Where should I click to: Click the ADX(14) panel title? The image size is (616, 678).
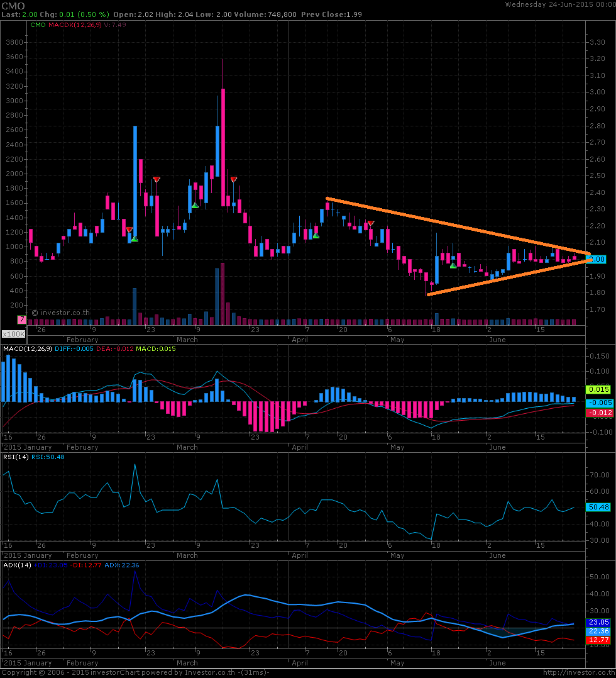(18, 565)
